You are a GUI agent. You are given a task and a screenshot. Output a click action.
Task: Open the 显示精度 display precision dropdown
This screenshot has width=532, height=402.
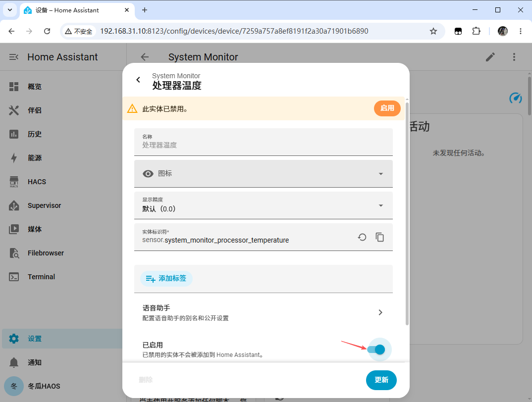264,205
